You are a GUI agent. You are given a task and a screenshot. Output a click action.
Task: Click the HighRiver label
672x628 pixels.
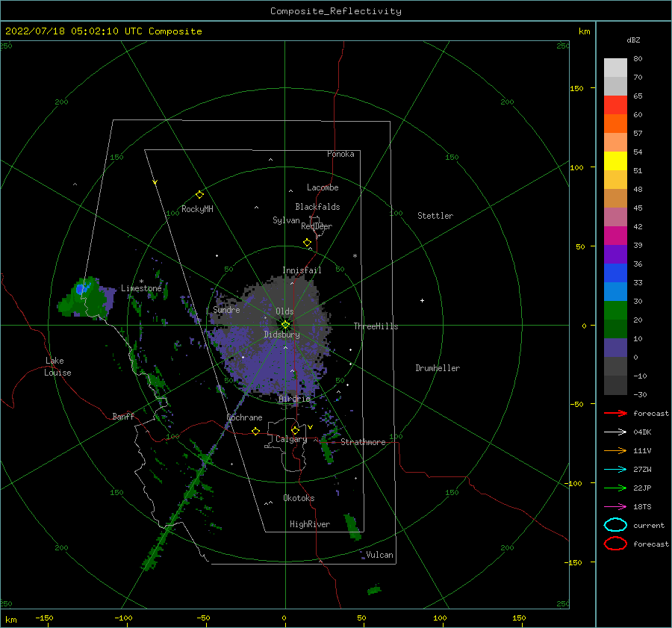pos(310,524)
